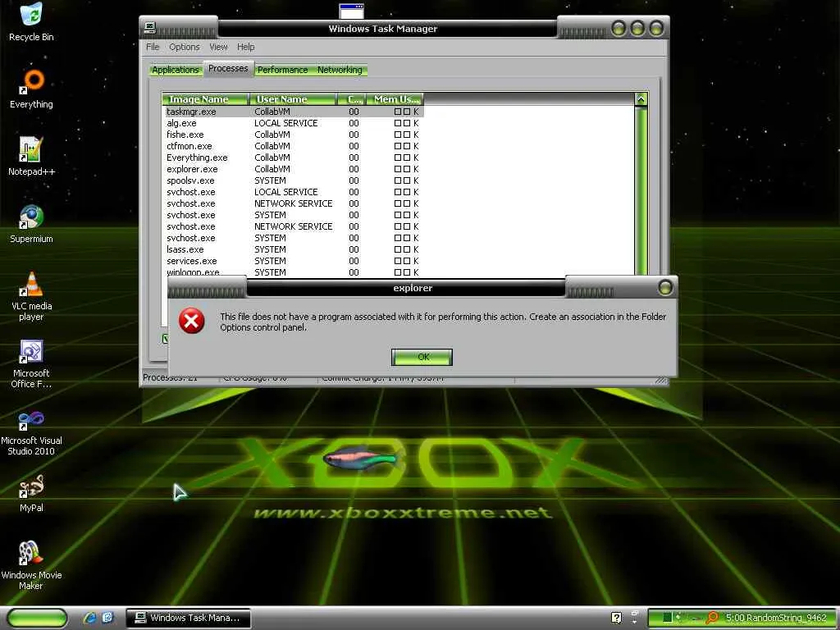This screenshot has height=630, width=840.
Task: Select the VLC media player shortcut
Action: [31, 296]
